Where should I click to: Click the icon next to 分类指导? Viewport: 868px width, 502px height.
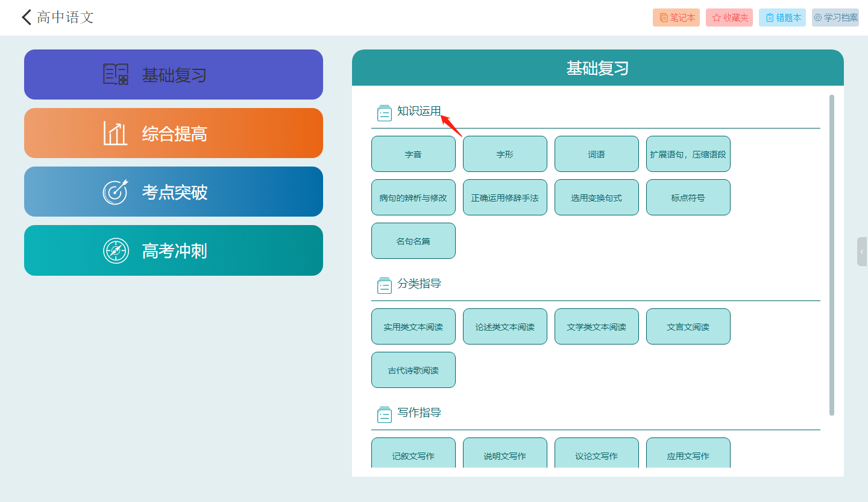click(384, 285)
